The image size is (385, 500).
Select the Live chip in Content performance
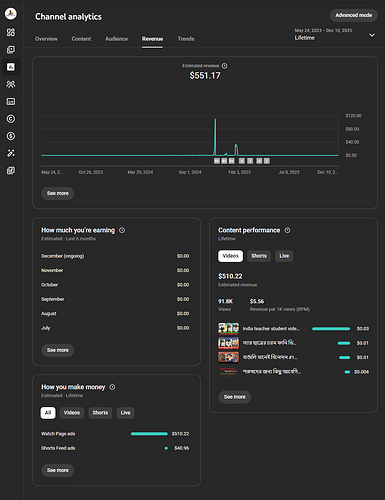284,256
